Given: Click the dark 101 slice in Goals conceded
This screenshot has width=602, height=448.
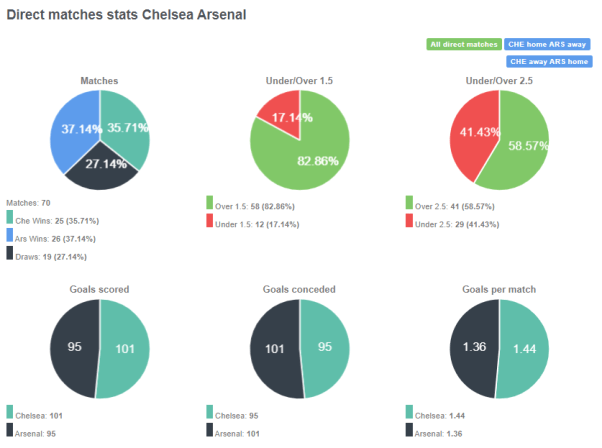Looking at the screenshot, I should [x=274, y=350].
